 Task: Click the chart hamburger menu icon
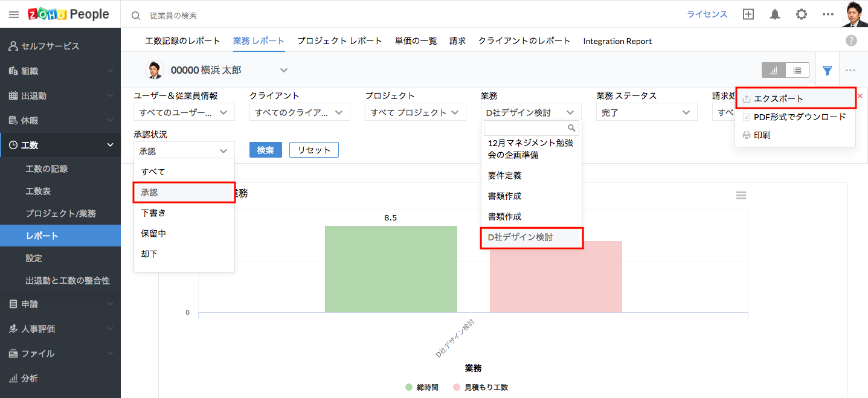[741, 196]
